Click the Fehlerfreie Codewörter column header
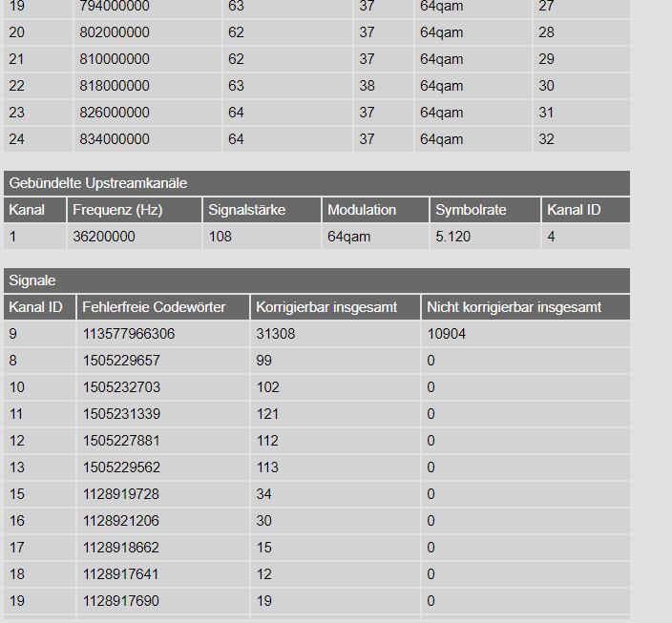The image size is (672, 623). click(x=163, y=307)
